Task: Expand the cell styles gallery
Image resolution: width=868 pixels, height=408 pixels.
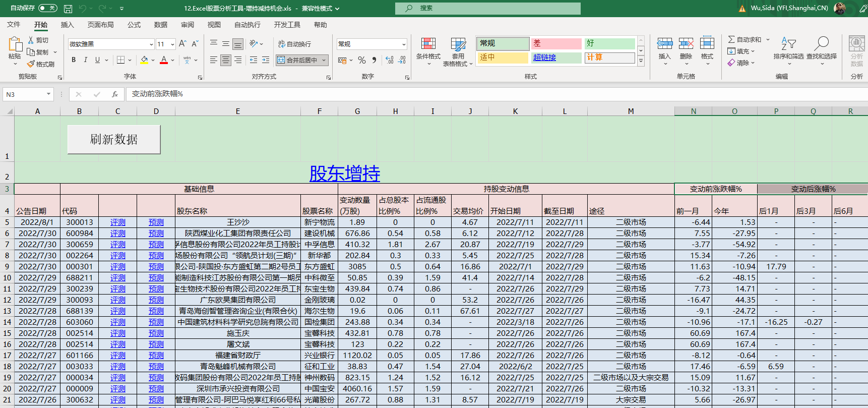Action: (641, 61)
